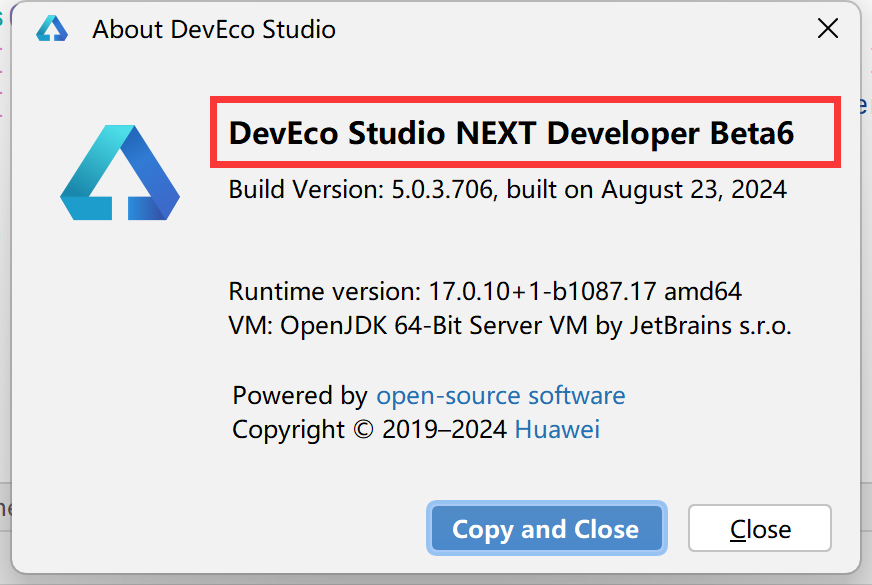Click inside the red highlighted box
Screen dimensions: 872x585
[x=526, y=133]
